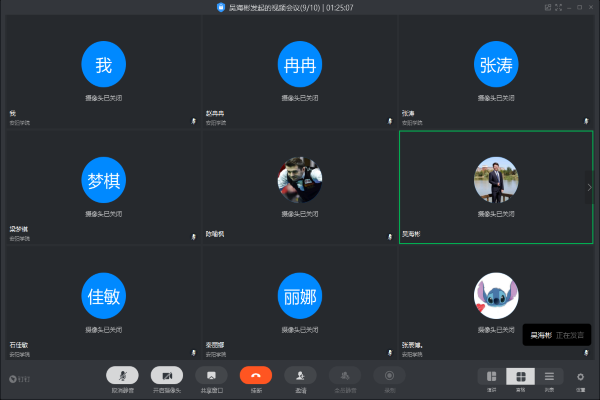Mute all participants using the toolbar icon
The image size is (600, 400).
tap(345, 375)
